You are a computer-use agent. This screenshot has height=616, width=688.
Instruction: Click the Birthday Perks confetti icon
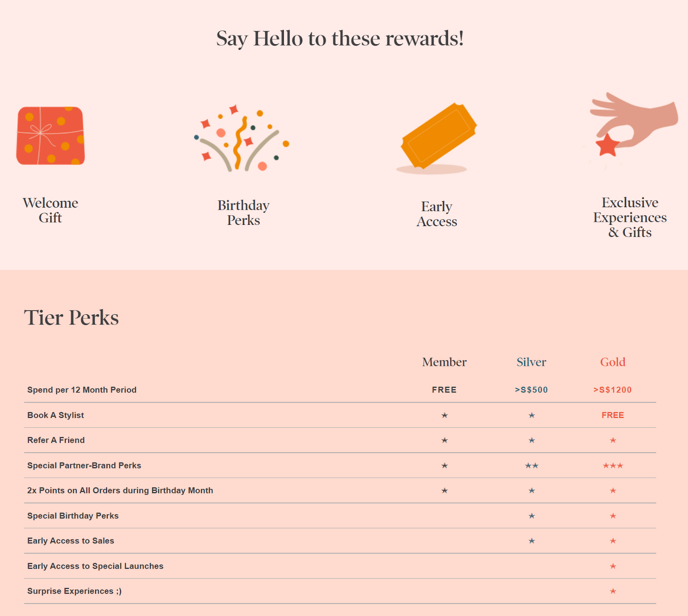[242, 138]
